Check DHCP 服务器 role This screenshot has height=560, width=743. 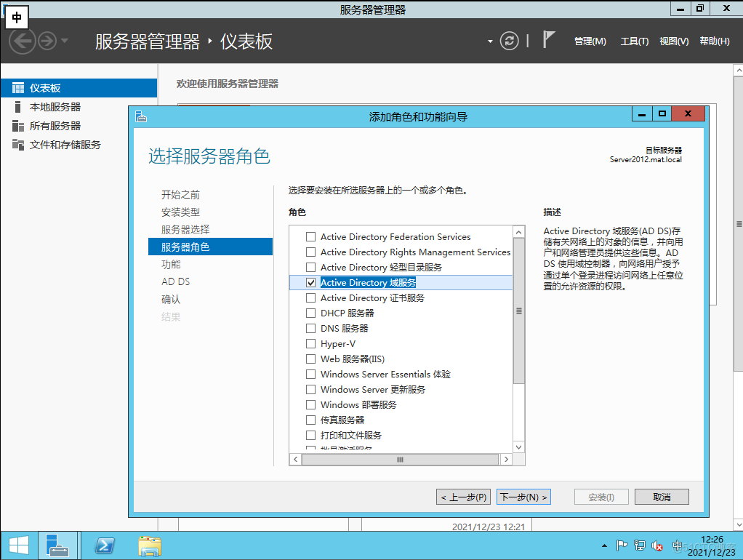coord(311,313)
